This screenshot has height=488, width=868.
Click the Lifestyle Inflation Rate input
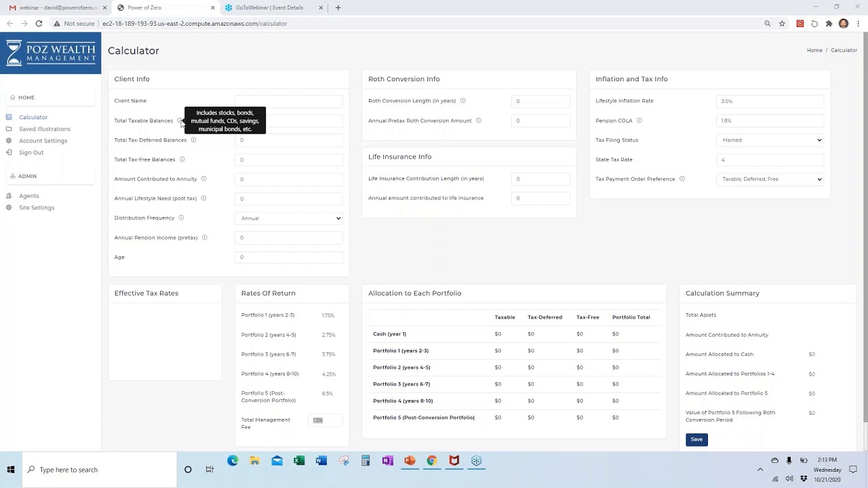(770, 101)
